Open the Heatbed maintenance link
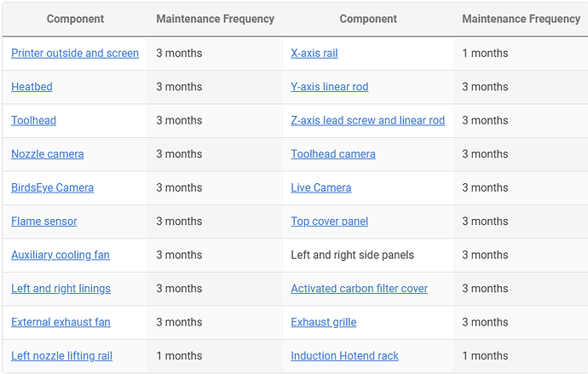The width and height of the screenshot is (588, 374). click(x=32, y=87)
